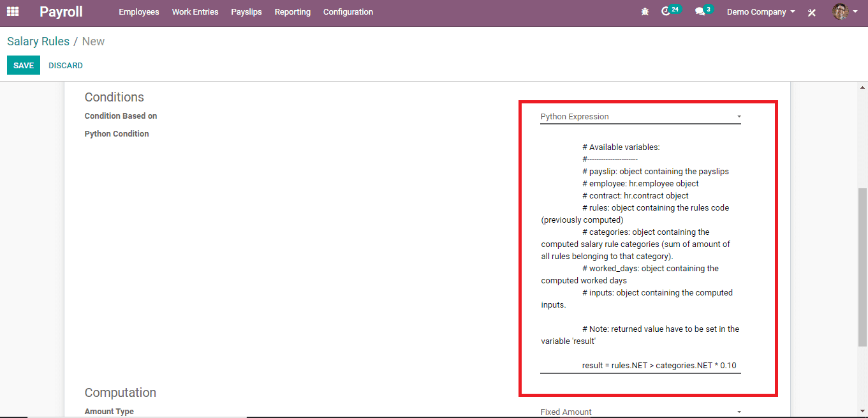The image size is (868, 418).
Task: Open conversations chat icon with 3 badge
Action: click(704, 11)
